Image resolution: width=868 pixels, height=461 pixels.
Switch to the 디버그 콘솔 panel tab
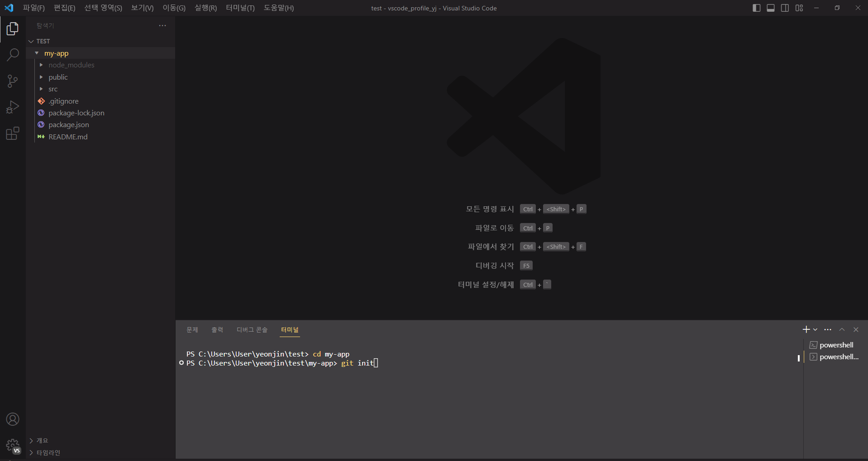(x=252, y=330)
